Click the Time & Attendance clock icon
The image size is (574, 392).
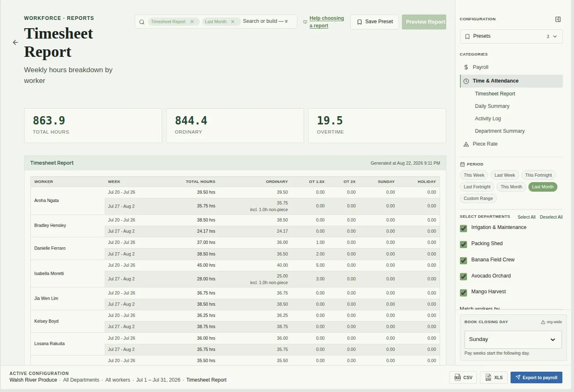466,81
